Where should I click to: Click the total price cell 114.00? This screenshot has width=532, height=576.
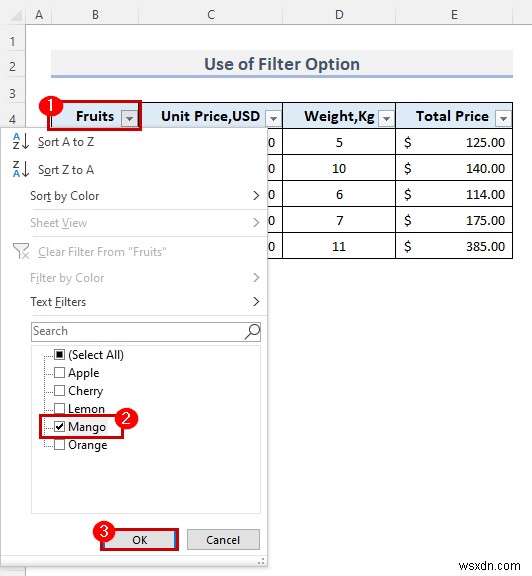[x=454, y=194]
